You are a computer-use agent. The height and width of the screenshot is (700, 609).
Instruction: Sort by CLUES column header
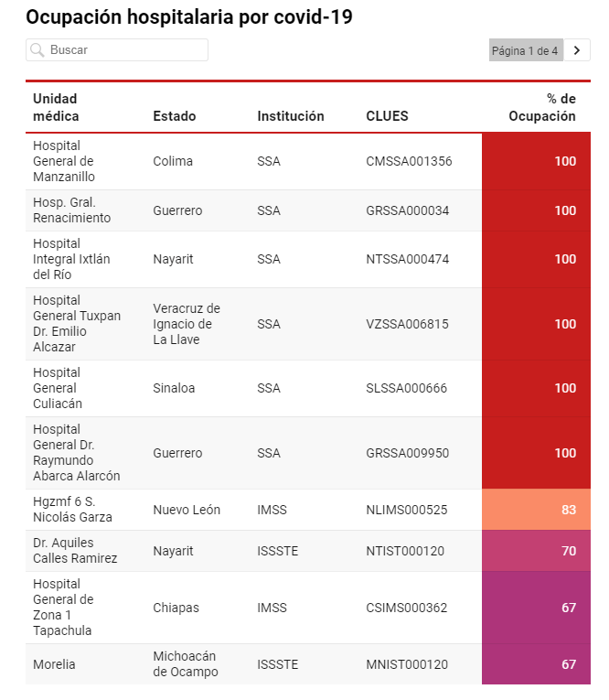coord(387,116)
